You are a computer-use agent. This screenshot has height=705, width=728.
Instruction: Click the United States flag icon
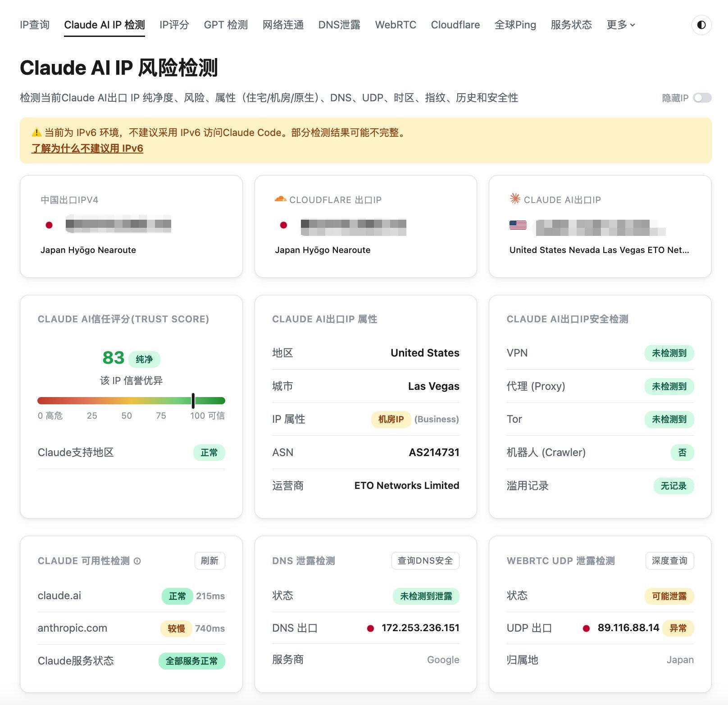coord(518,225)
